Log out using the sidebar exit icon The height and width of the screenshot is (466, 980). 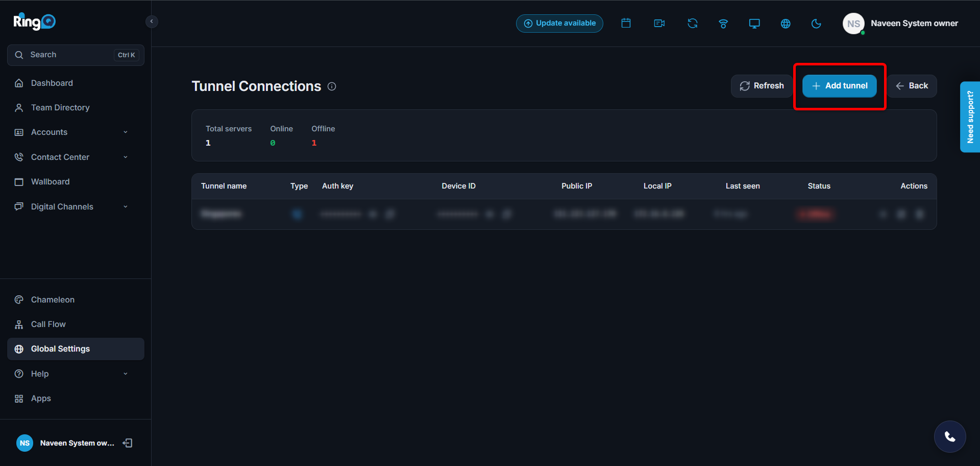pyautogui.click(x=128, y=443)
